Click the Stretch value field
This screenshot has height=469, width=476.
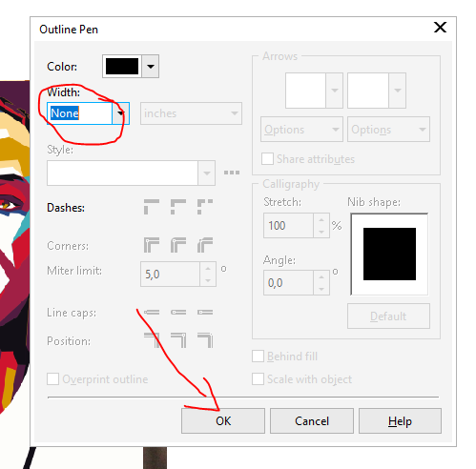pyautogui.click(x=288, y=226)
